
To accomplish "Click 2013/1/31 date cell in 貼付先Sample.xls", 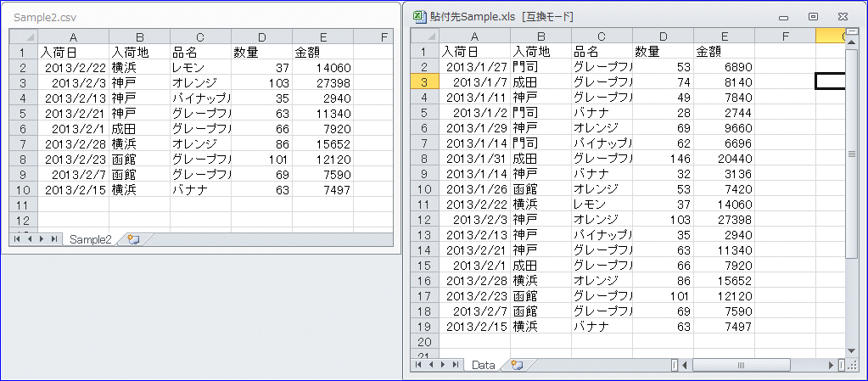I will 474,159.
